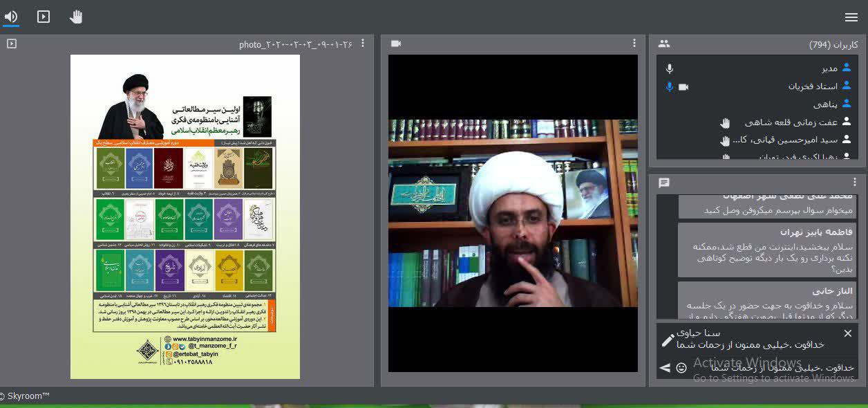
Task: Close the message edit preview with X
Action: click(848, 333)
